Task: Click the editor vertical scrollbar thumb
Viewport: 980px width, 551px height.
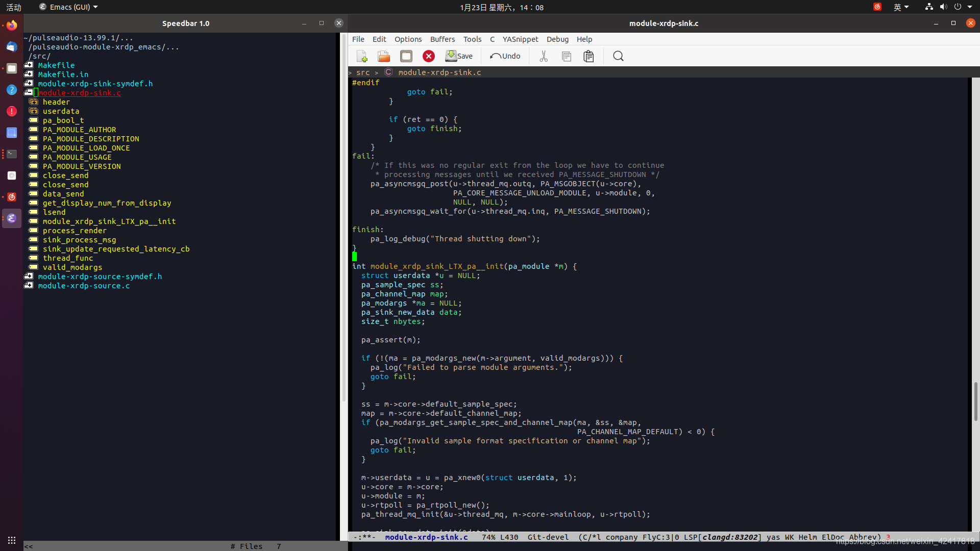Action: [x=975, y=401]
